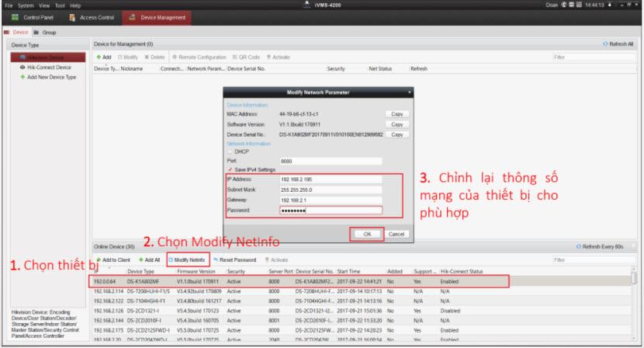This screenshot has height=348, width=644.
Task: Open Remote Configuration gear icon
Action: (175, 57)
